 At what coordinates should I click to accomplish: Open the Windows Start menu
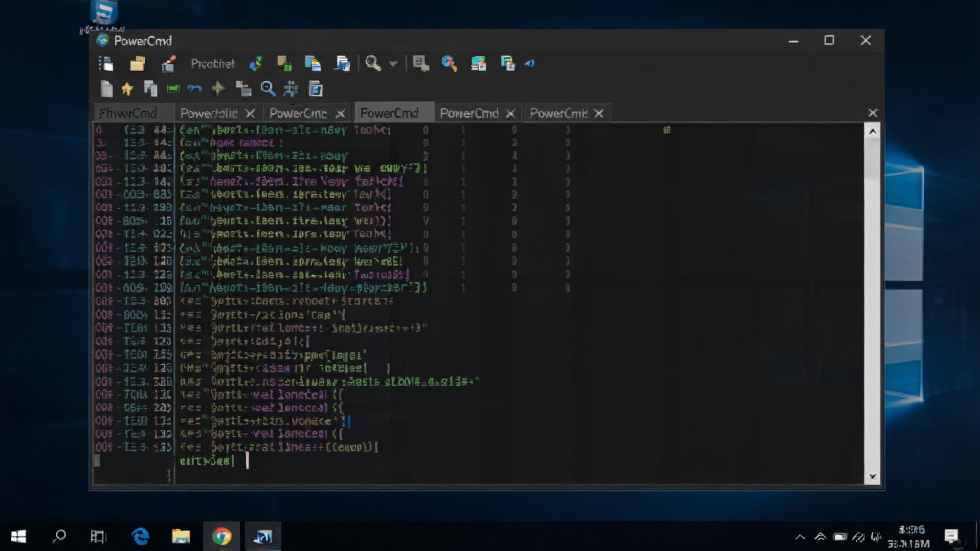(x=19, y=537)
